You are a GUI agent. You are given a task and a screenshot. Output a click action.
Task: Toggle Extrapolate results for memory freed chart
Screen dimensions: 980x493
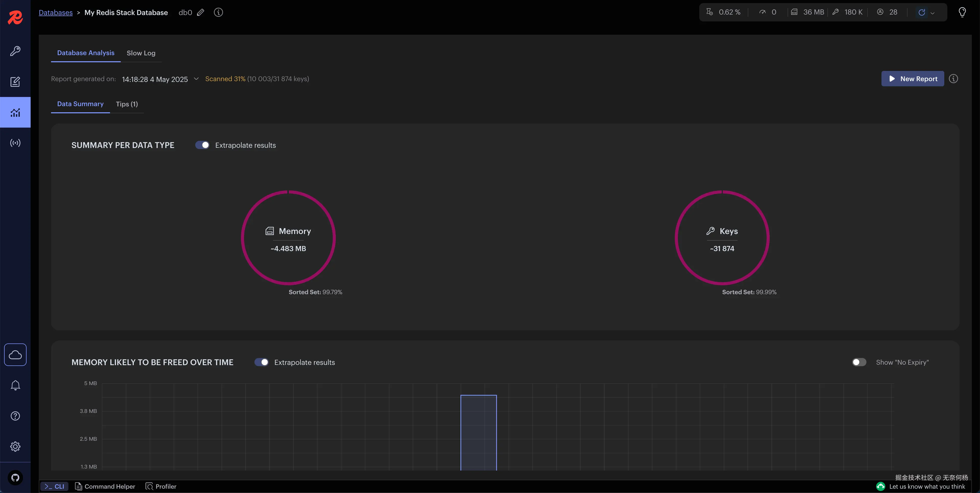tap(261, 362)
